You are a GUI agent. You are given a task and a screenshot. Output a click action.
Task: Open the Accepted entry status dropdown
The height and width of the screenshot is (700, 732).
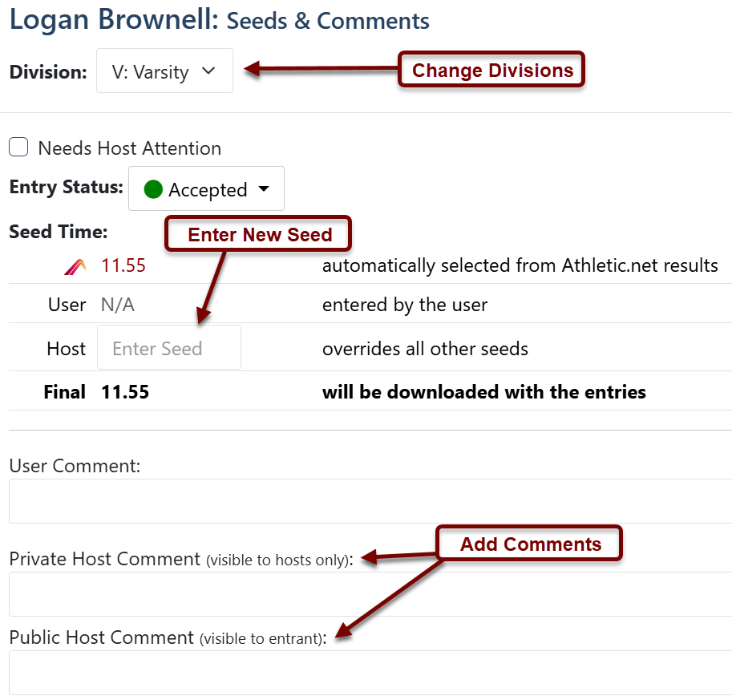click(206, 188)
